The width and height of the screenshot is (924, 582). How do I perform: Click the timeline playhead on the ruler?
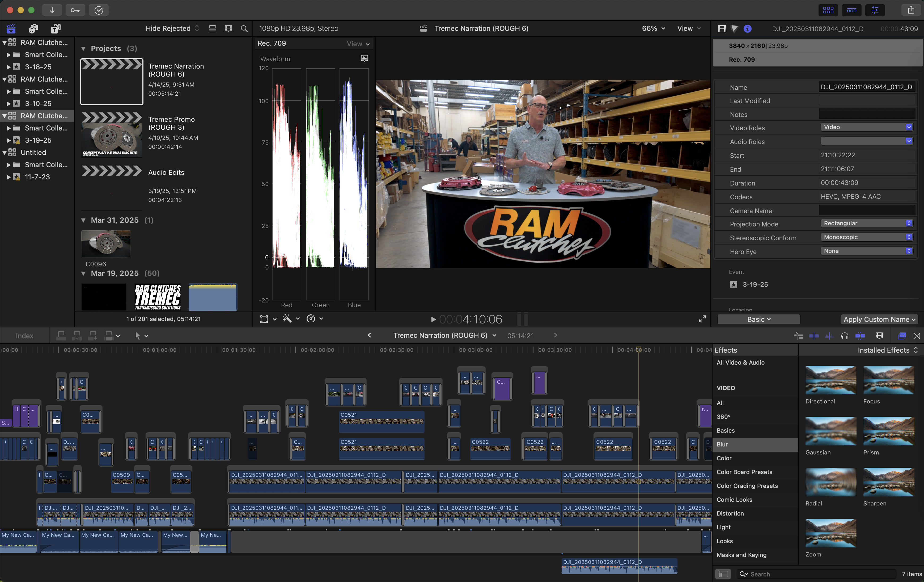point(638,349)
